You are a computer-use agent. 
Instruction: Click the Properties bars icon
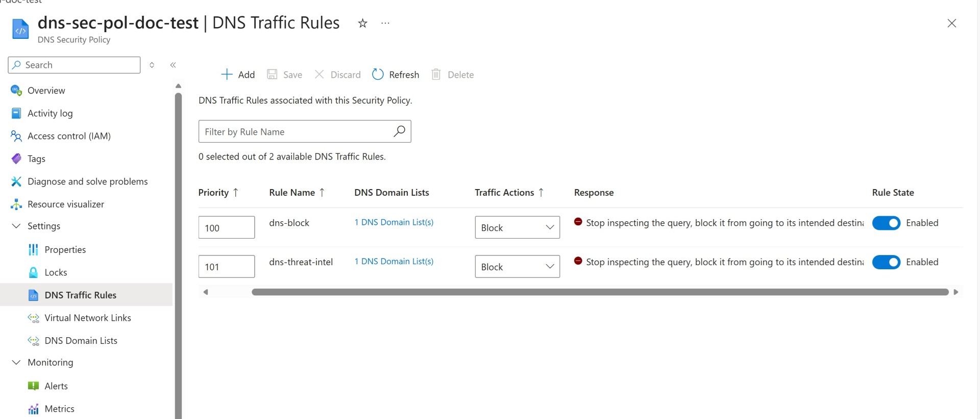pyautogui.click(x=33, y=249)
